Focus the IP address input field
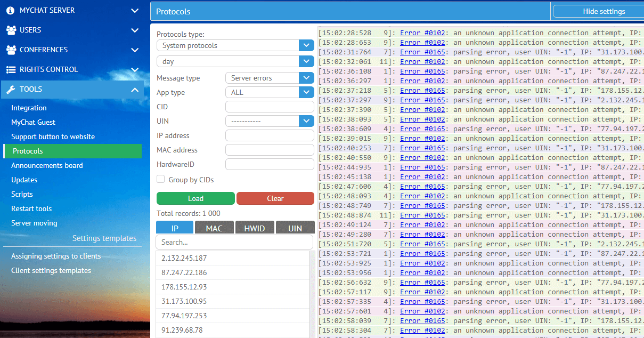 click(x=270, y=135)
